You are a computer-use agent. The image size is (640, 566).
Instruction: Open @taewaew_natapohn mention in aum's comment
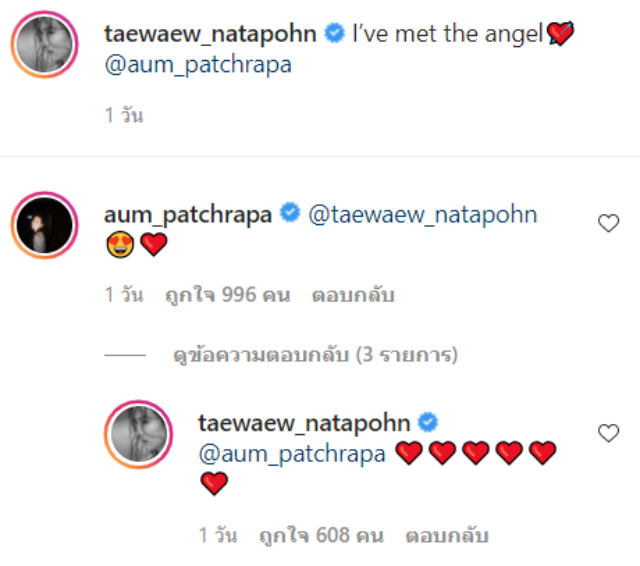click(x=422, y=215)
